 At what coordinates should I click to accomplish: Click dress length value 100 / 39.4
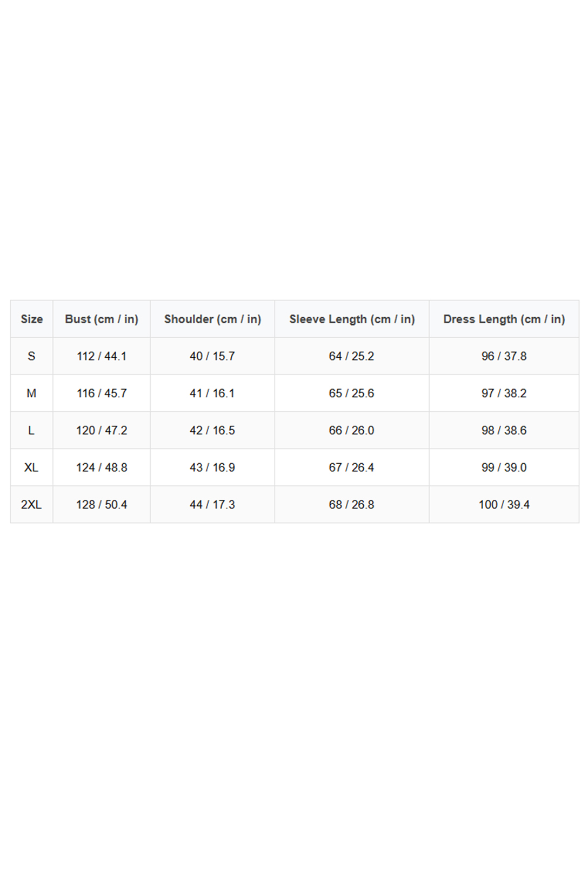[504, 504]
